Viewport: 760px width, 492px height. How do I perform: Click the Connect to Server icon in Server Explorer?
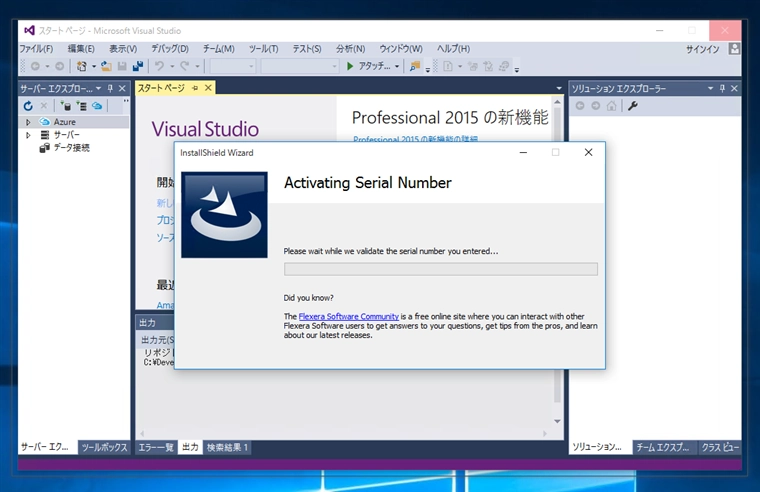pyautogui.click(x=81, y=106)
